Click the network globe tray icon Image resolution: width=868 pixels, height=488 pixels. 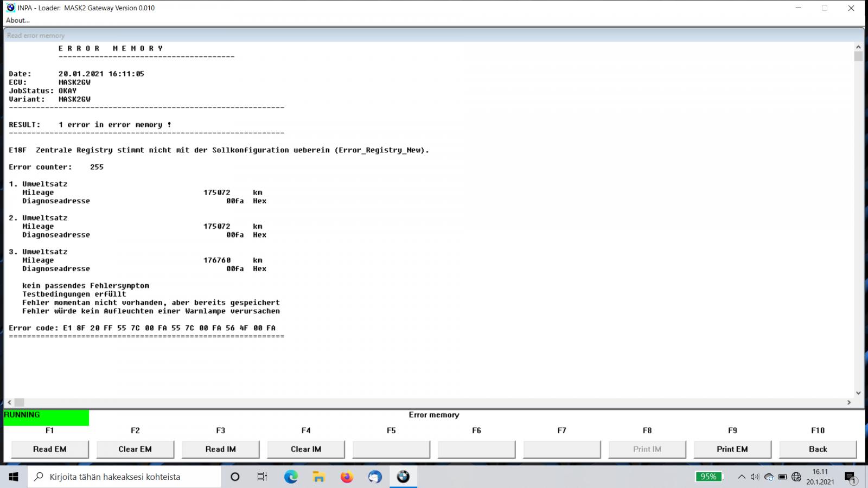tap(796, 477)
